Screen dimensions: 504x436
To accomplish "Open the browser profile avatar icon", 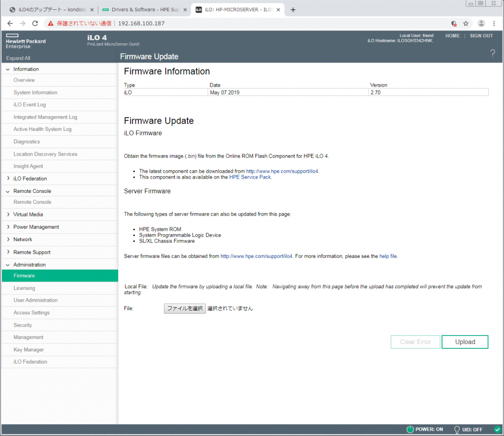I will click(481, 23).
